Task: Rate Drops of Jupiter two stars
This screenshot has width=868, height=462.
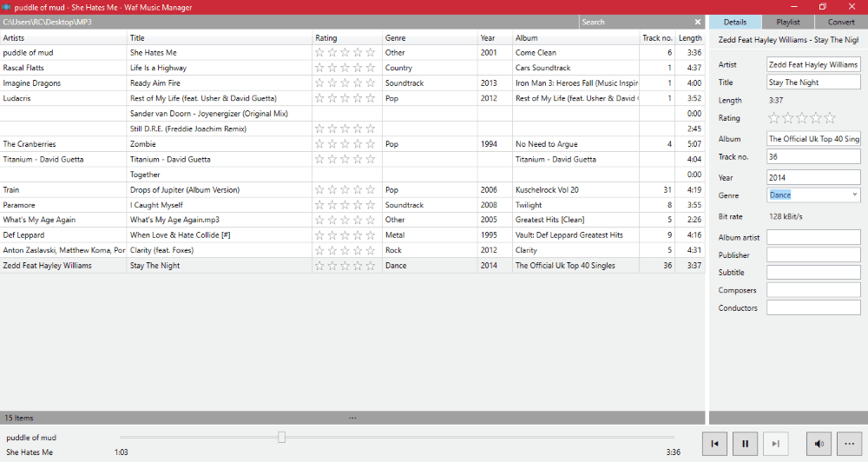Action: pos(332,190)
